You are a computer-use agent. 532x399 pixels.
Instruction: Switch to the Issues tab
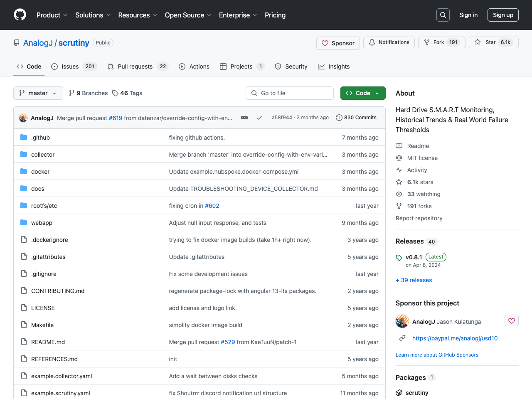pos(74,66)
